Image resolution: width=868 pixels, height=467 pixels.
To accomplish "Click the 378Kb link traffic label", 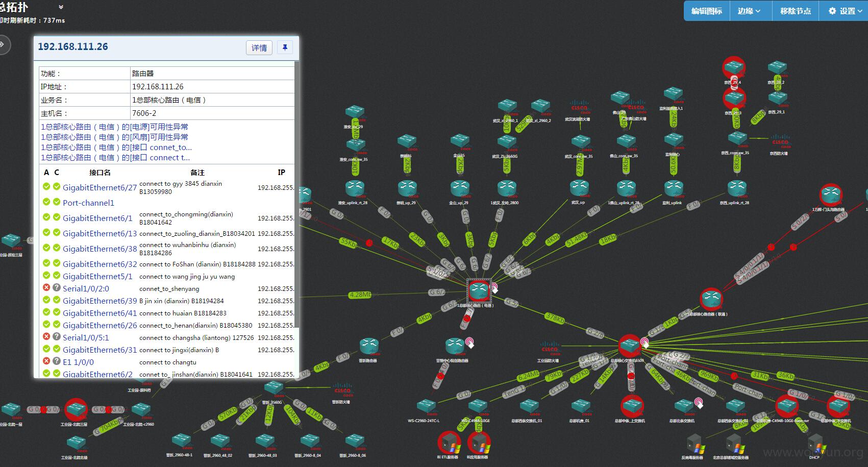I will (555, 318).
